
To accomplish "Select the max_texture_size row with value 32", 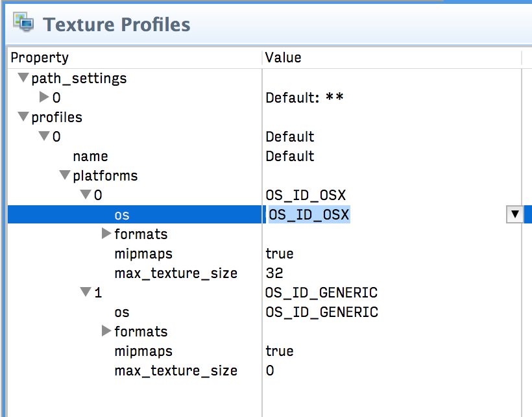I will coord(175,273).
